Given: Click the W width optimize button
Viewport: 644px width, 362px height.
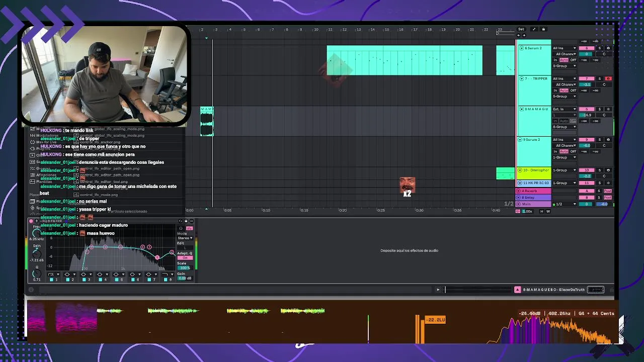Looking at the screenshot, I should pyautogui.click(x=548, y=211).
